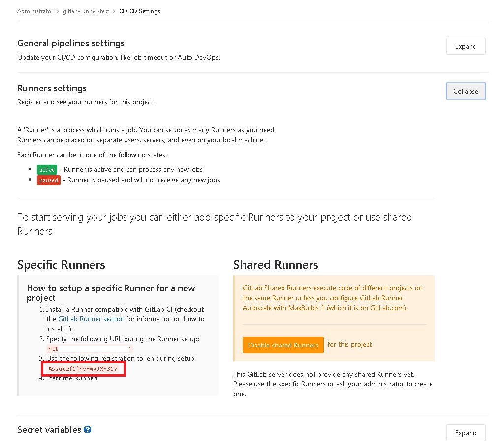The height and width of the screenshot is (441, 504).
Task: Click 'Each Runner can be in one' text
Action: point(92,155)
